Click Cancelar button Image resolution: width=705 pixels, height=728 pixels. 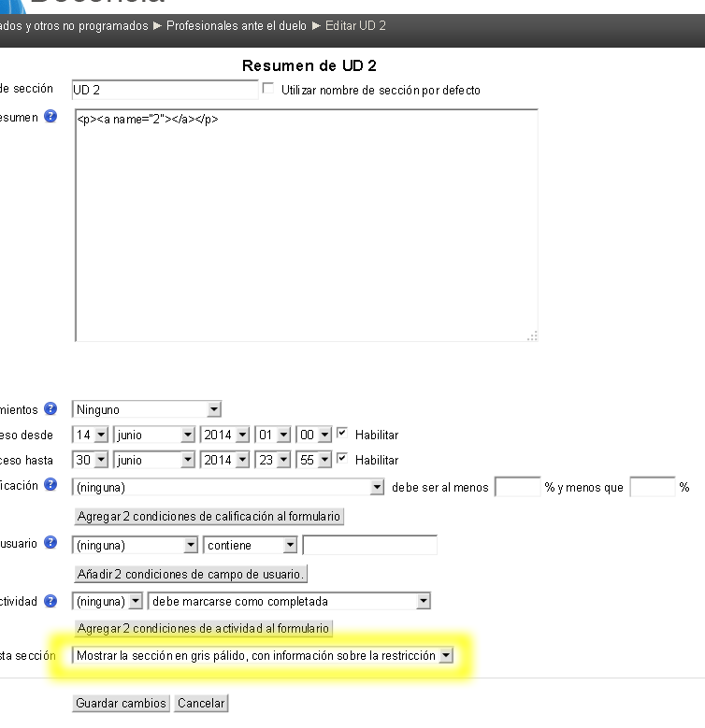click(201, 703)
